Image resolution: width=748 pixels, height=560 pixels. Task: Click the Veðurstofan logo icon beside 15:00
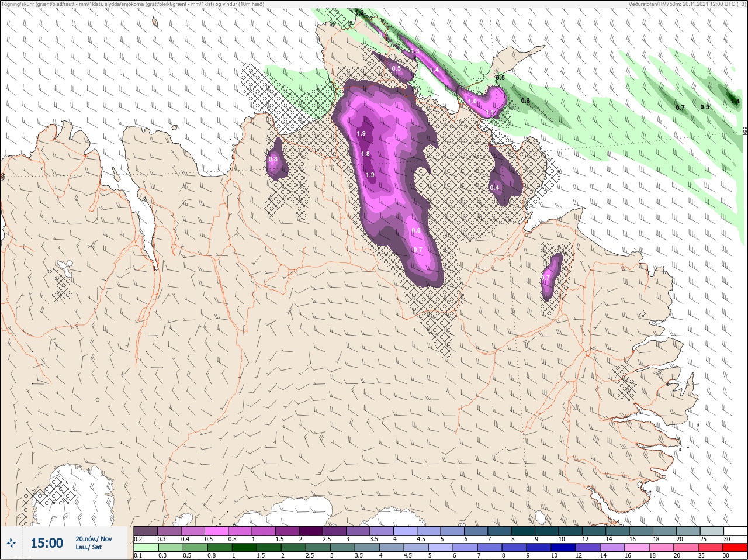point(12,543)
